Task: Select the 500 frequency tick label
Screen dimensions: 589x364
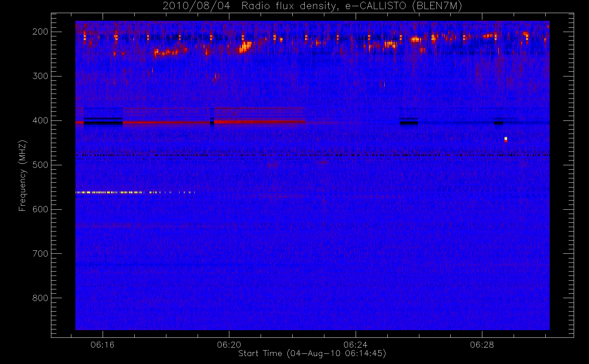Action: [x=40, y=165]
